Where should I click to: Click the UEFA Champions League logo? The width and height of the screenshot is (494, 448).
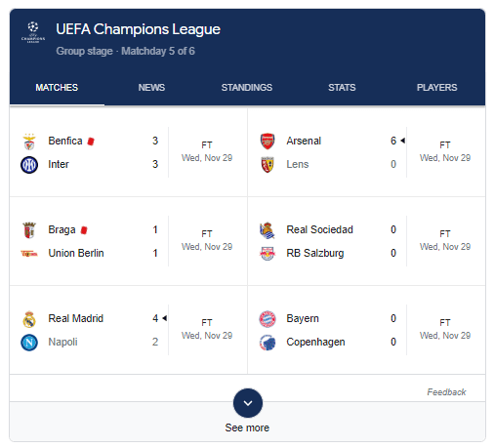[x=33, y=32]
